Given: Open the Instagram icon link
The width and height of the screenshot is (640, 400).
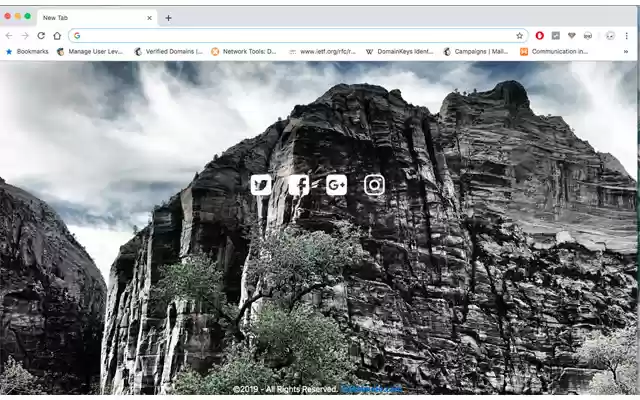Looking at the screenshot, I should point(374,185).
